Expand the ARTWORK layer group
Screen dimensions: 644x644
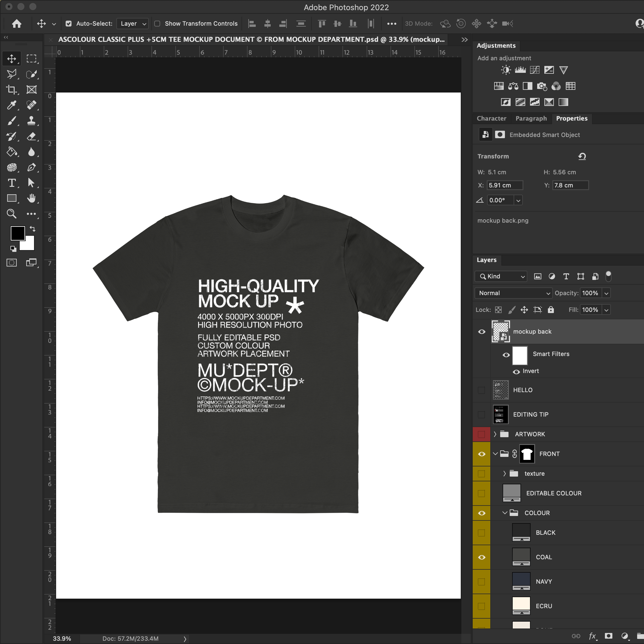pyautogui.click(x=495, y=434)
